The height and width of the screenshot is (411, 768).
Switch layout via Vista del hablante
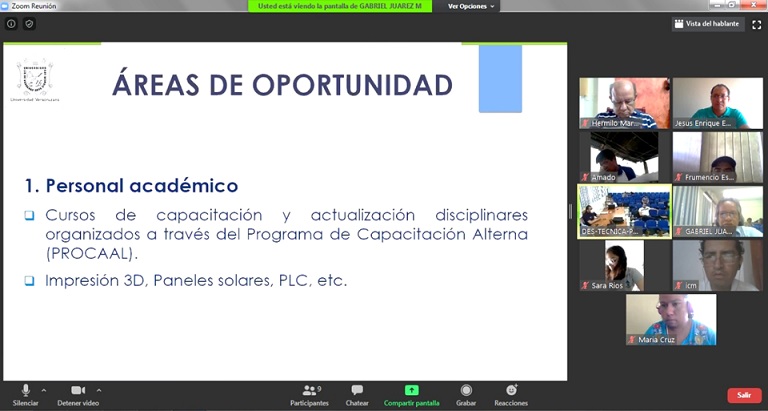[708, 24]
